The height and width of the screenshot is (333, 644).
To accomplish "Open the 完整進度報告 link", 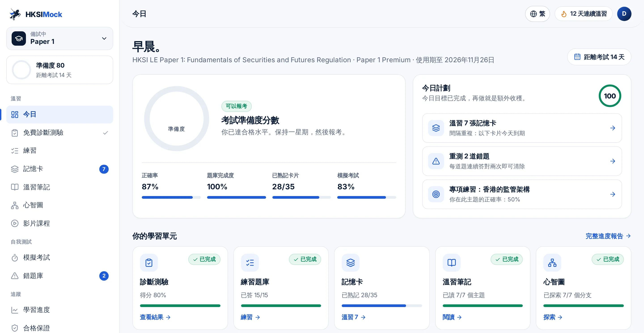I will pos(608,236).
